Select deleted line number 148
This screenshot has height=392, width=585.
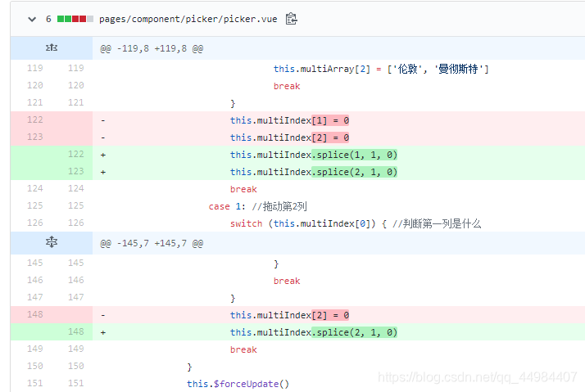(x=35, y=314)
